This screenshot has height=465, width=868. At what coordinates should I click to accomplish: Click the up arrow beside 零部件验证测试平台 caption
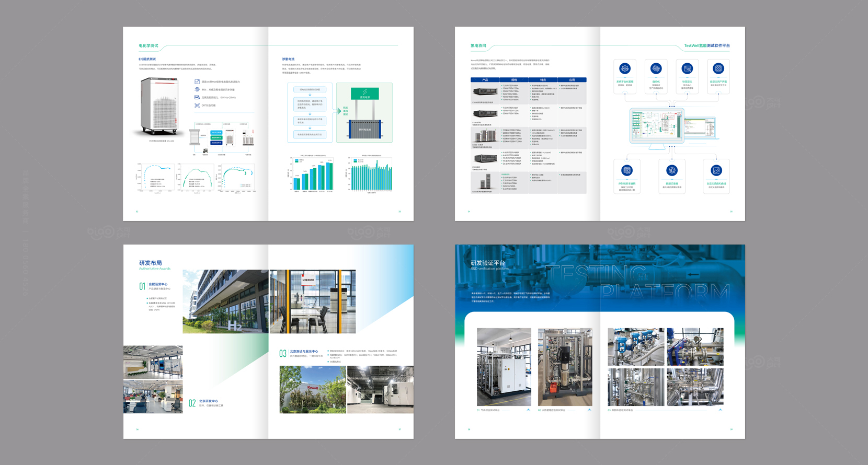721,410
